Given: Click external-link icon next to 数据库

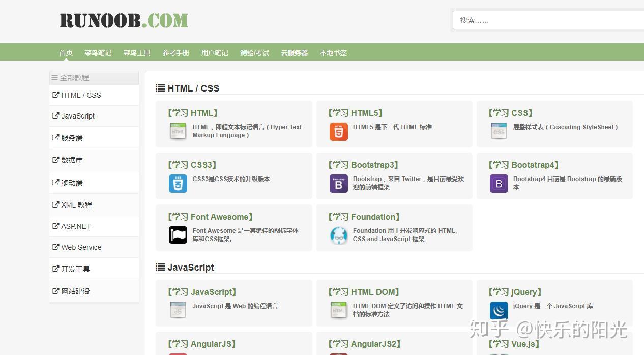Looking at the screenshot, I should click(x=55, y=160).
